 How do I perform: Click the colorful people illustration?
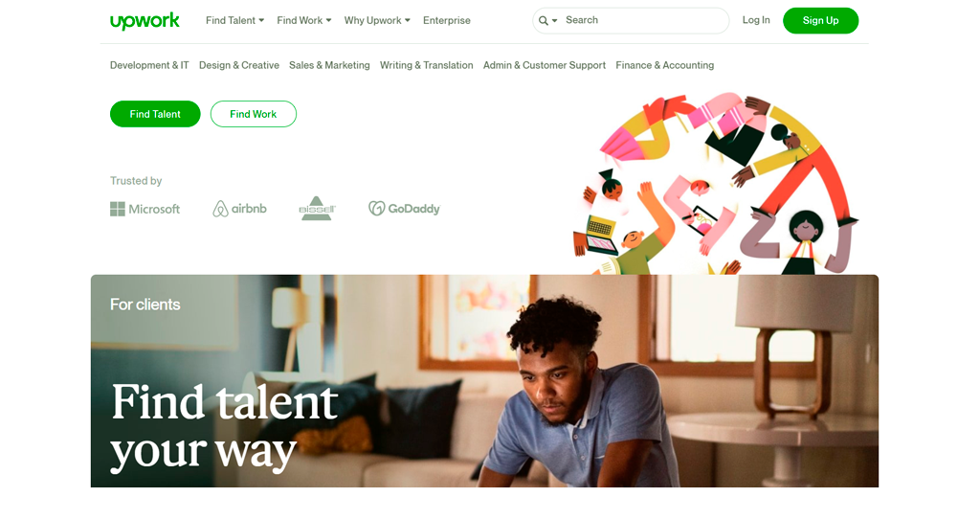tap(716, 184)
